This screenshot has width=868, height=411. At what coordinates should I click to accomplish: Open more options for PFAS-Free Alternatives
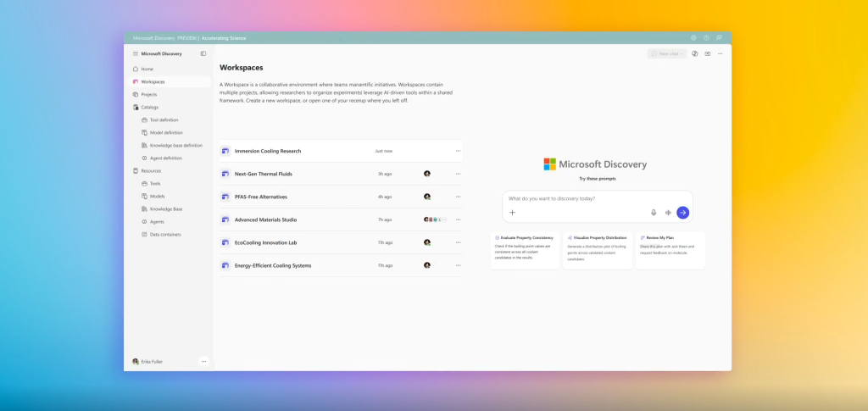pos(459,197)
